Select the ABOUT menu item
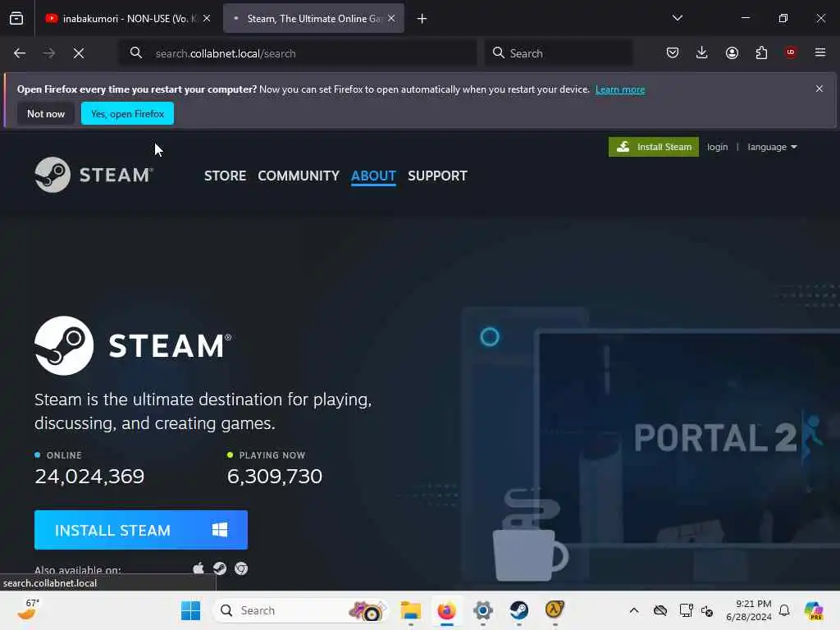The height and width of the screenshot is (630, 840). point(373,176)
